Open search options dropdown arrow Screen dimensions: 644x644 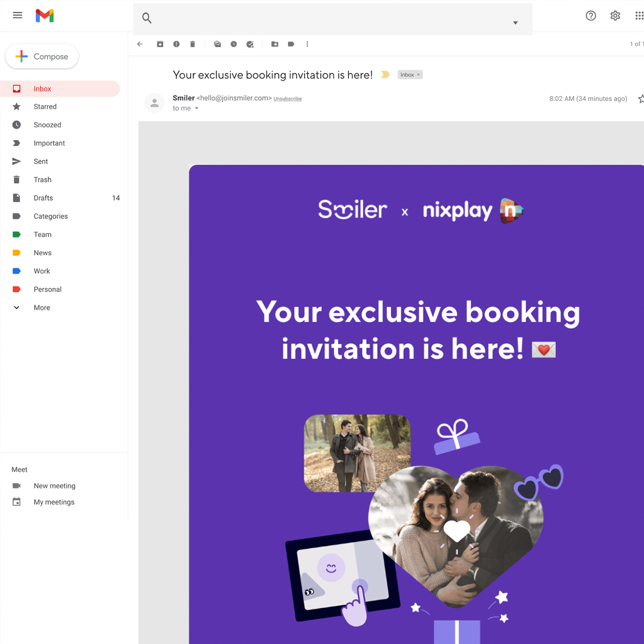(x=515, y=23)
